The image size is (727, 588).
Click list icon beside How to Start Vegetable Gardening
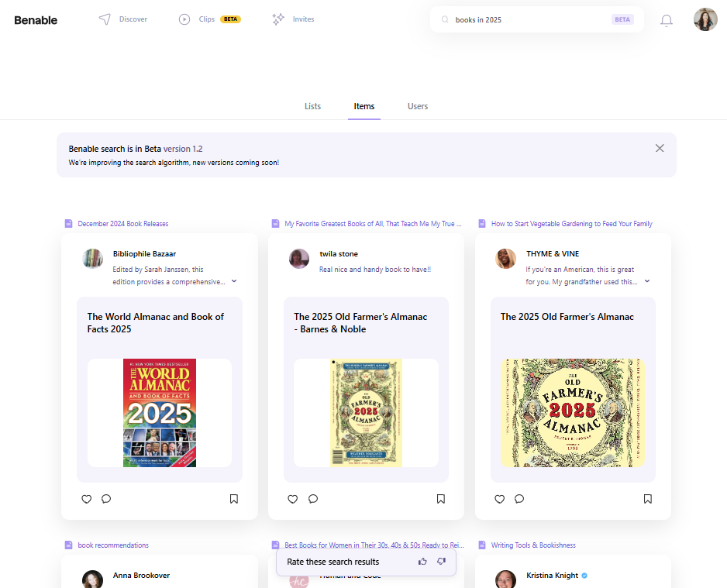click(x=482, y=223)
